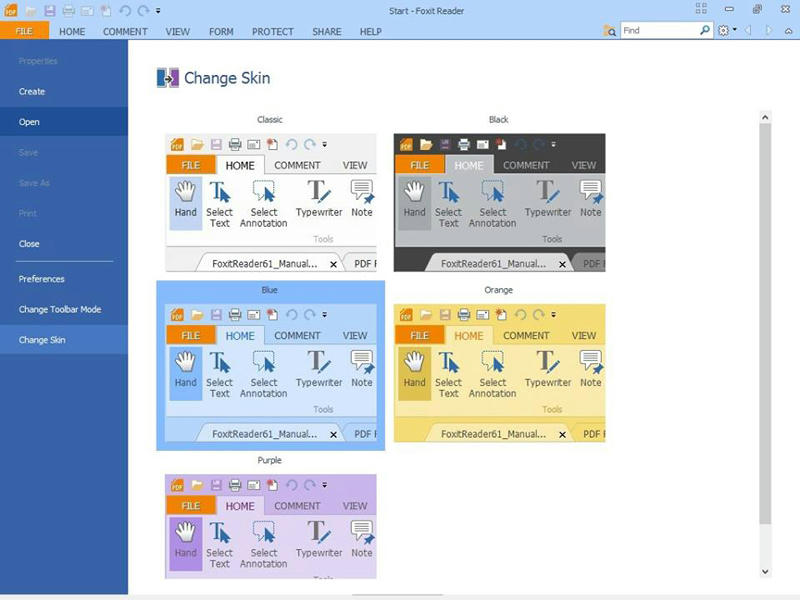
Task: Open the Customize Quick Access Toolbar dropdown
Action: tap(158, 11)
